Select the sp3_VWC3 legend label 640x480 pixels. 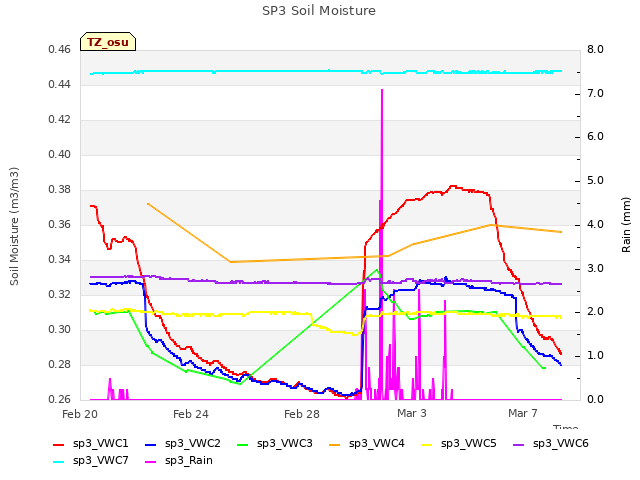(284, 444)
